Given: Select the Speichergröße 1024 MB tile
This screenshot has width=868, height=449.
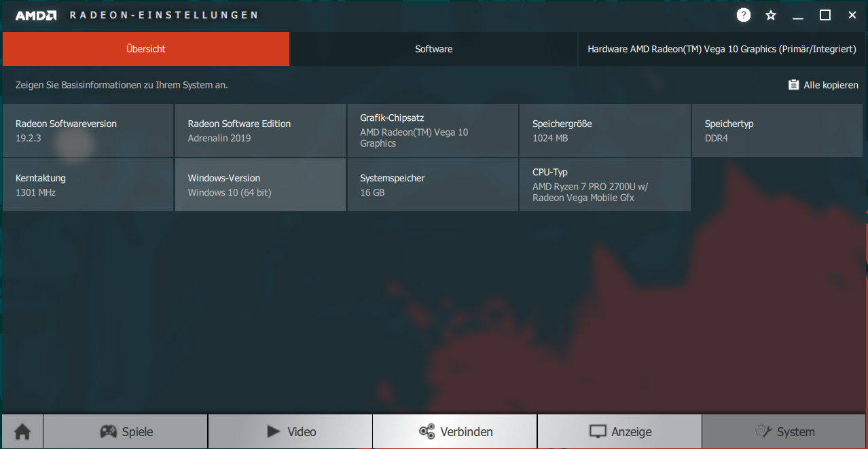Looking at the screenshot, I should [605, 130].
